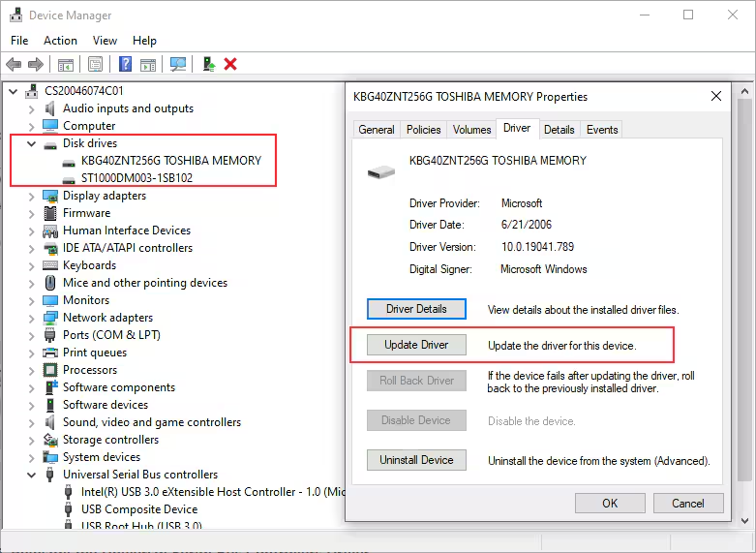
Task: Click the Update Driver button
Action: click(x=416, y=345)
